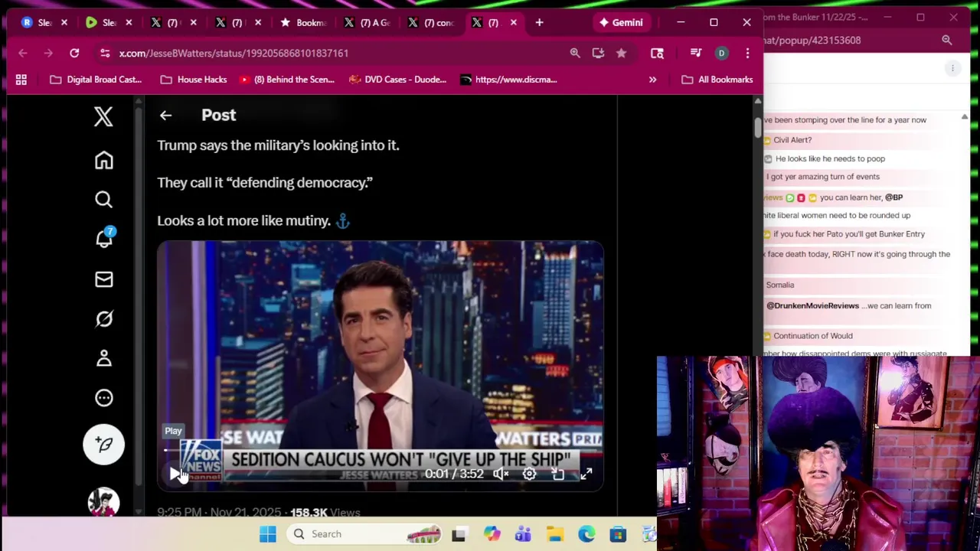This screenshot has width=980, height=551.
Task: Open X Messages envelope icon
Action: [103, 279]
